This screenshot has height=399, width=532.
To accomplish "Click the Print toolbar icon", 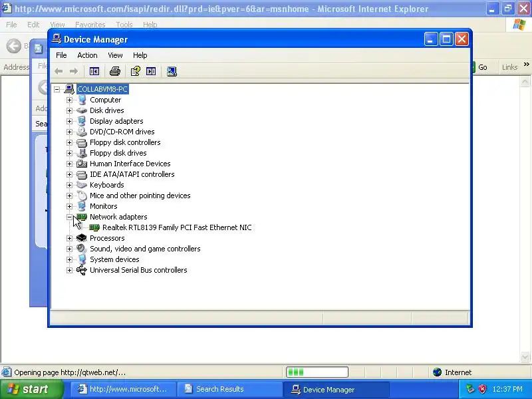I will (115, 71).
